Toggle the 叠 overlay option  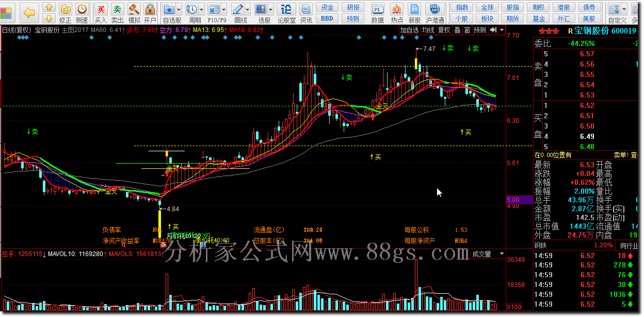click(457, 30)
